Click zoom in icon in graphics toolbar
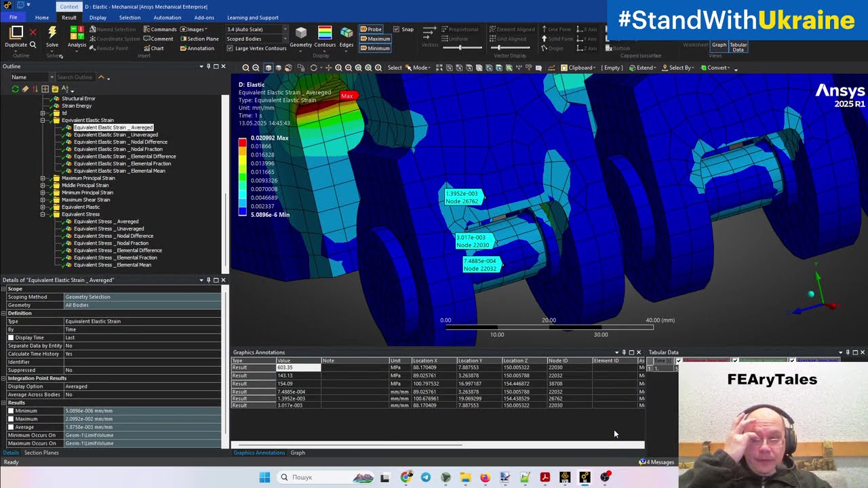Viewport: 868px width, 488px height. (x=245, y=68)
